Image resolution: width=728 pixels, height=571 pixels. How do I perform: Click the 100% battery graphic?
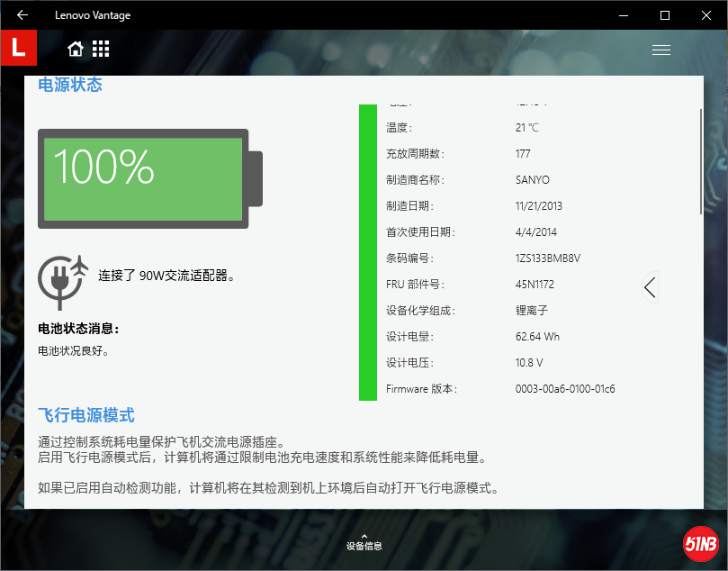(149, 178)
